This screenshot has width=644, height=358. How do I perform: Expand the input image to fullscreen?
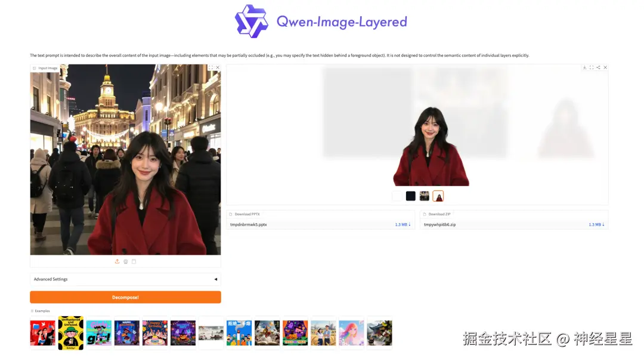pos(210,67)
